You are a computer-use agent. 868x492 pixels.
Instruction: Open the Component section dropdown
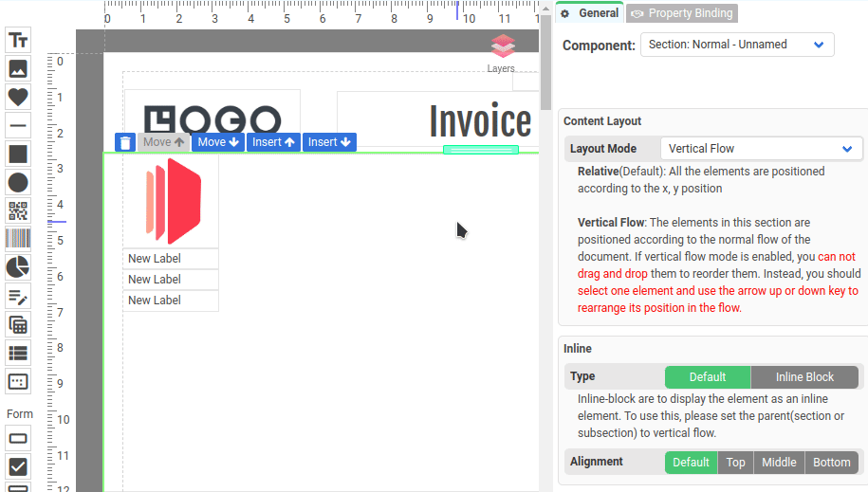pyautogui.click(x=737, y=45)
